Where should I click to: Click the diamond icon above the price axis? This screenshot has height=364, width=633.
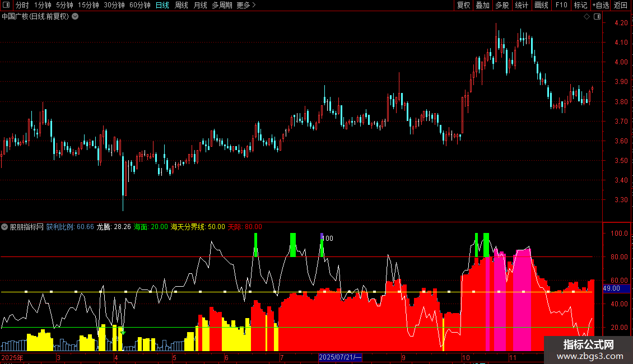[x=587, y=17]
